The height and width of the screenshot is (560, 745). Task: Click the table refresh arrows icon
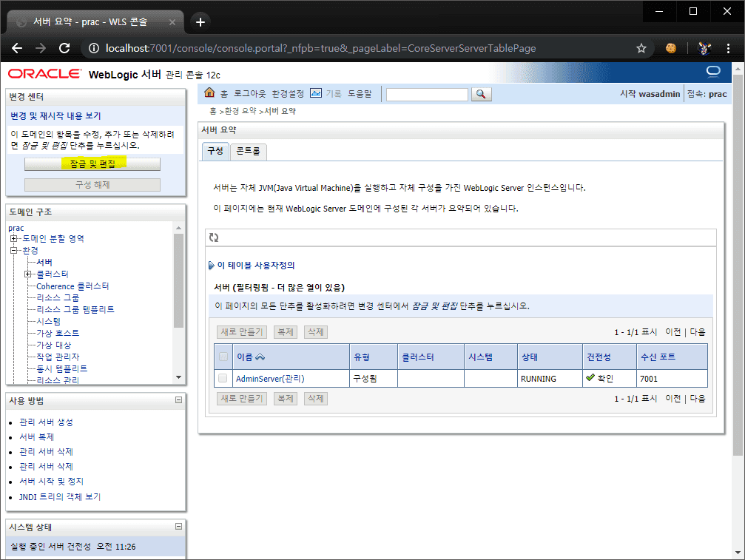pos(214,237)
